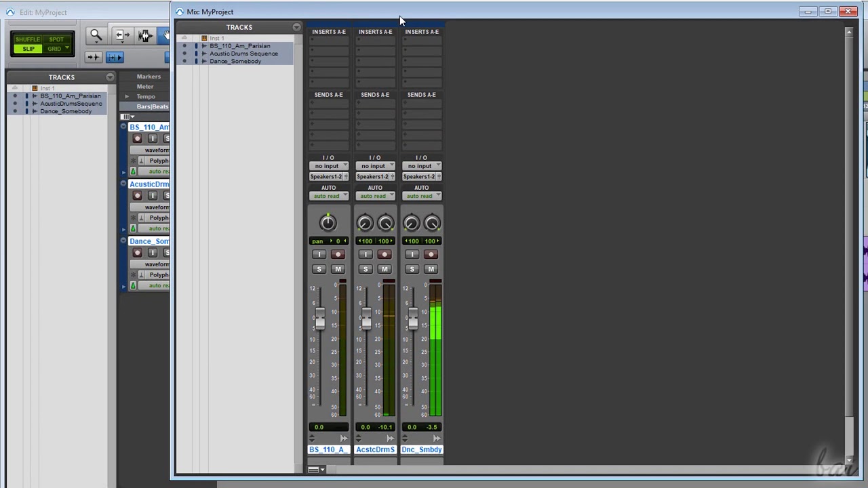
Task: Click Timebase selector icon on Dance_Som Edit track
Action: 133,285
